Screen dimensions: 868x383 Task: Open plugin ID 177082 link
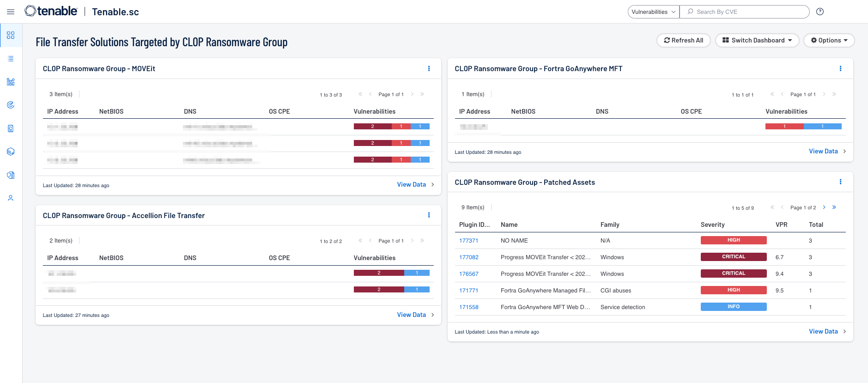pyautogui.click(x=468, y=257)
